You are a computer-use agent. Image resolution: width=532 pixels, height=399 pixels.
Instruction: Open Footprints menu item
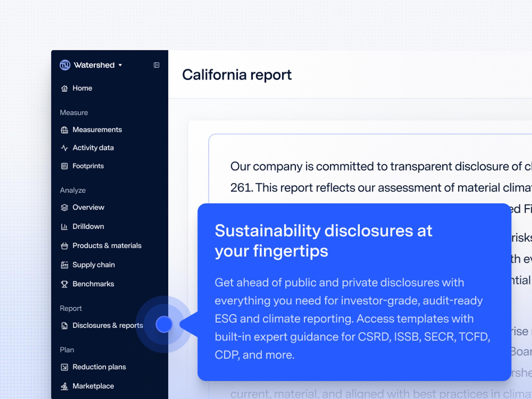tap(88, 166)
